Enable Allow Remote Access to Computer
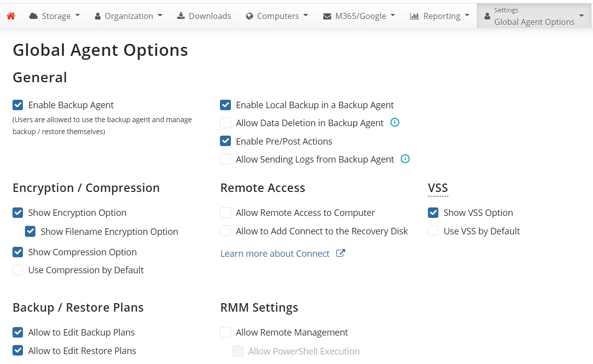 (226, 213)
